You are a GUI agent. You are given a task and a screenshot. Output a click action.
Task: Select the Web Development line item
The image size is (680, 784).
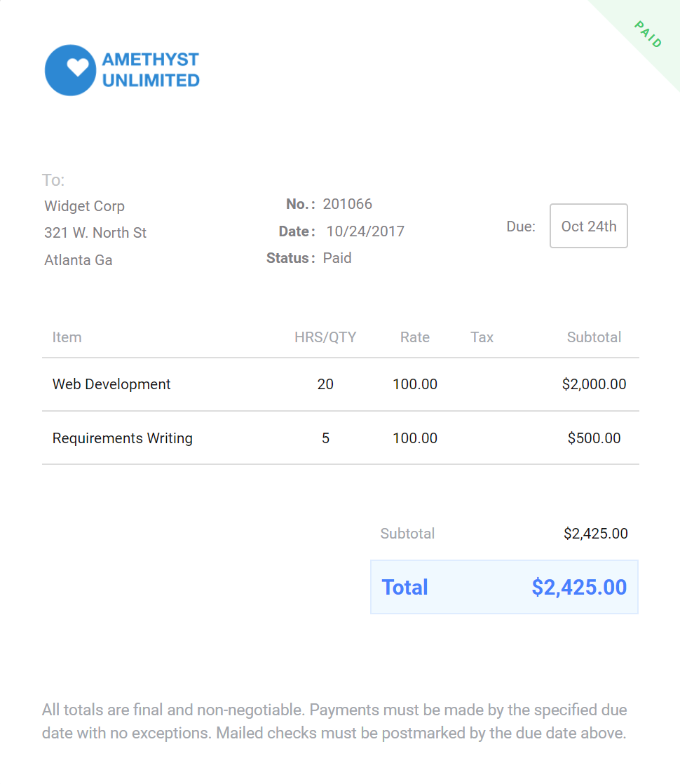111,384
